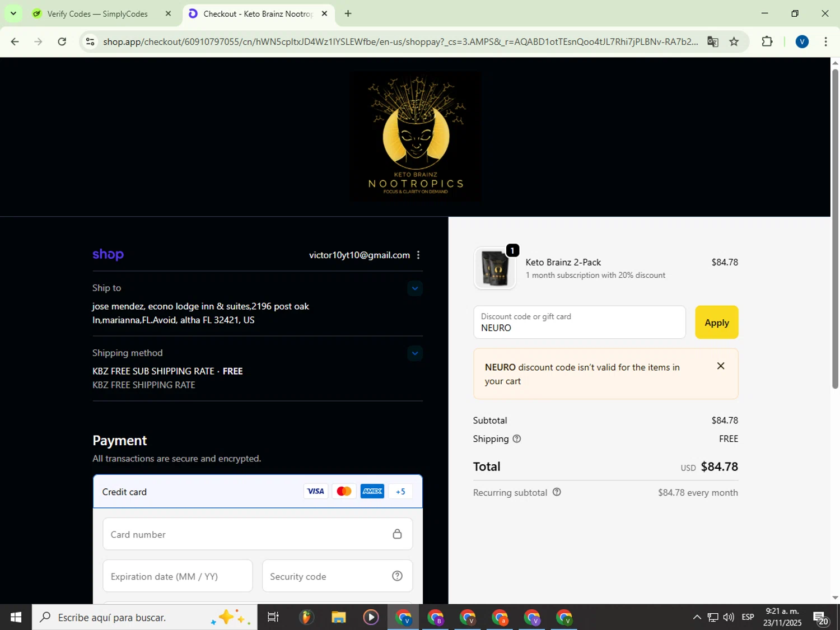The height and width of the screenshot is (630, 840).
Task: Click the Shop Pay logo
Action: pyautogui.click(x=108, y=255)
